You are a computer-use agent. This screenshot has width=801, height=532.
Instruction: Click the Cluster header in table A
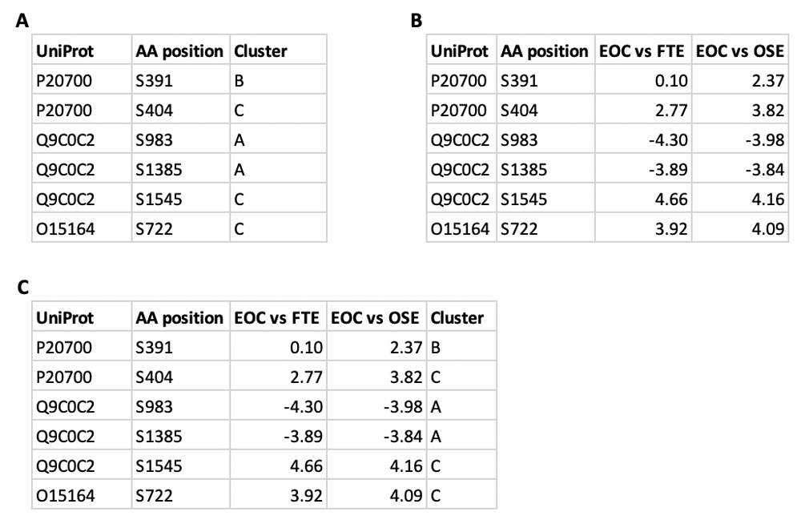tap(260, 51)
